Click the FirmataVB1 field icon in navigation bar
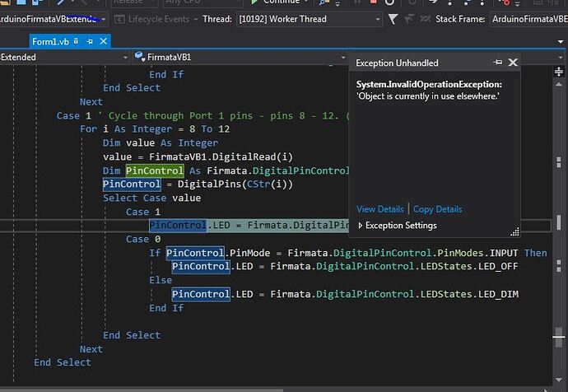 pyautogui.click(x=139, y=56)
